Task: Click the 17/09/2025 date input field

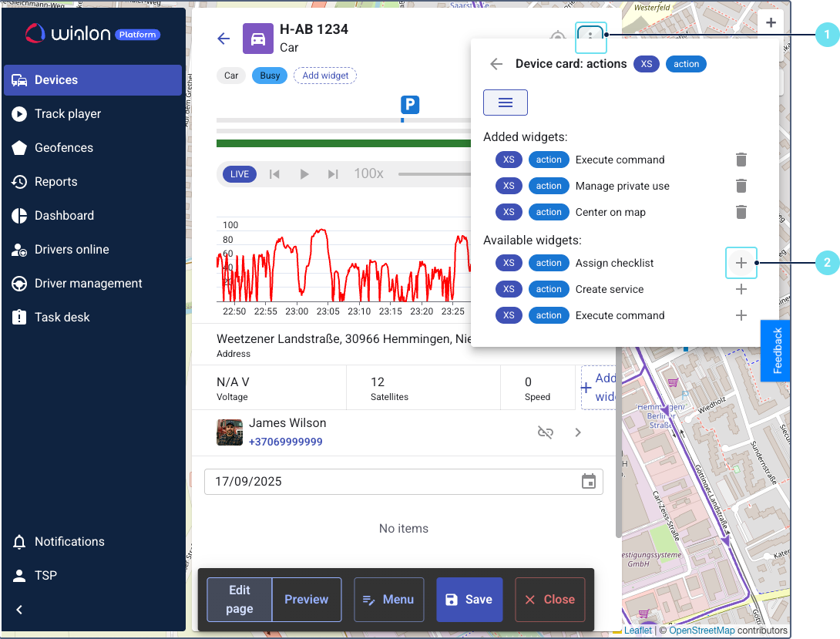Action: 389,482
